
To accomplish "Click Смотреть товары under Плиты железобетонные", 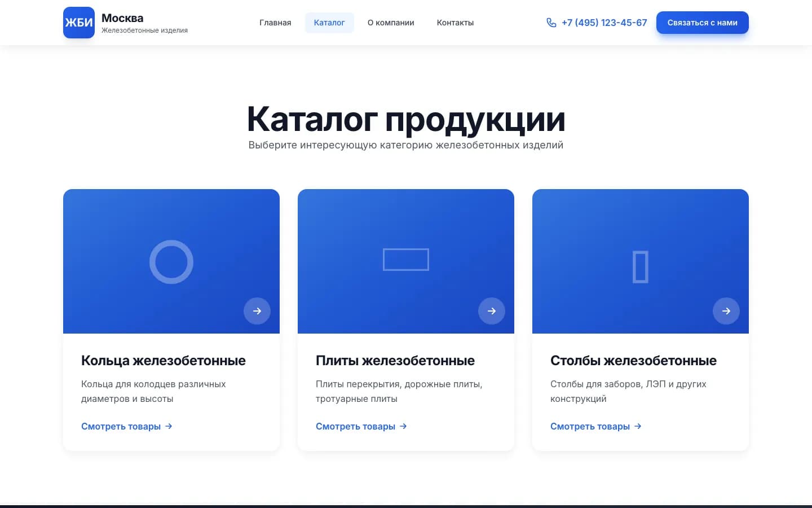I will pos(361,426).
